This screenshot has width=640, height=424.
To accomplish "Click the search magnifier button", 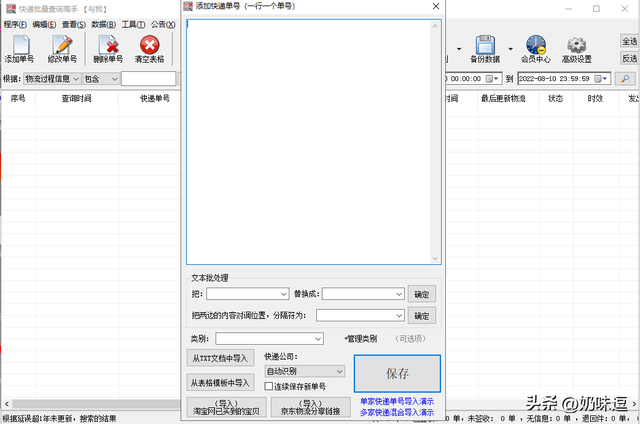I will pyautogui.click(x=625, y=79).
